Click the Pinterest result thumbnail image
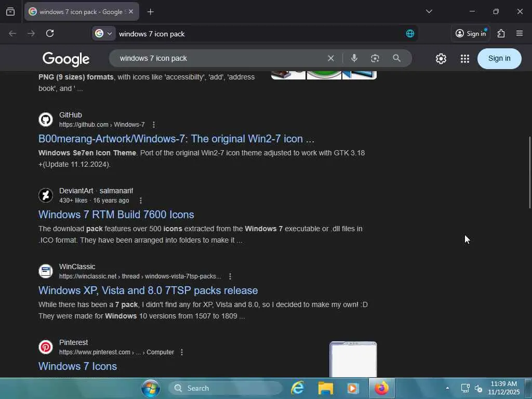The image size is (532, 399). coord(353,360)
